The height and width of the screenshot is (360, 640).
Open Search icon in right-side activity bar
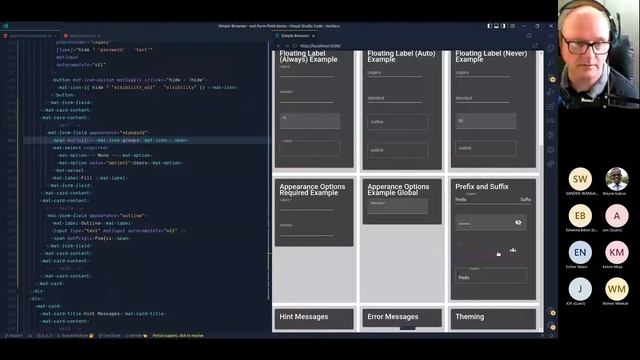tap(551, 62)
